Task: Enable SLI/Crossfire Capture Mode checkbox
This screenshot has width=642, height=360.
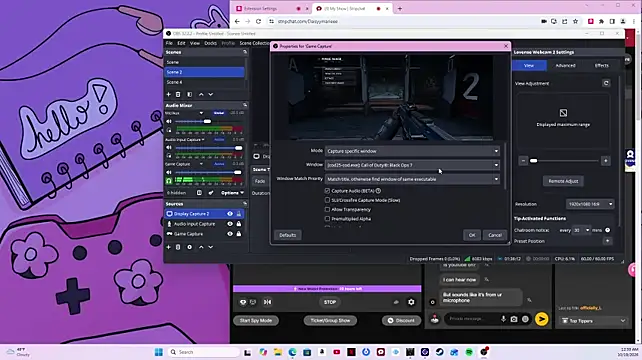Action: pos(327,200)
